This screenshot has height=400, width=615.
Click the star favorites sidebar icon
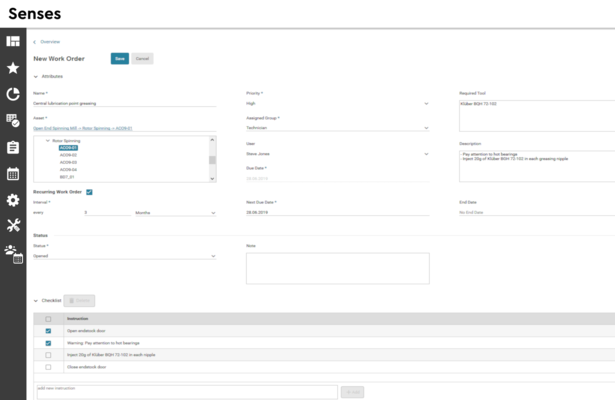[13, 68]
